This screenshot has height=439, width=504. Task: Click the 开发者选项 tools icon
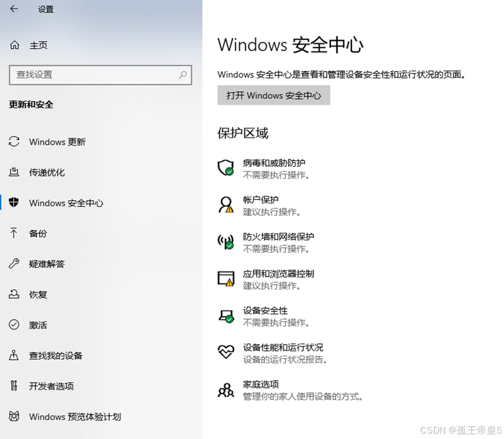(14, 385)
